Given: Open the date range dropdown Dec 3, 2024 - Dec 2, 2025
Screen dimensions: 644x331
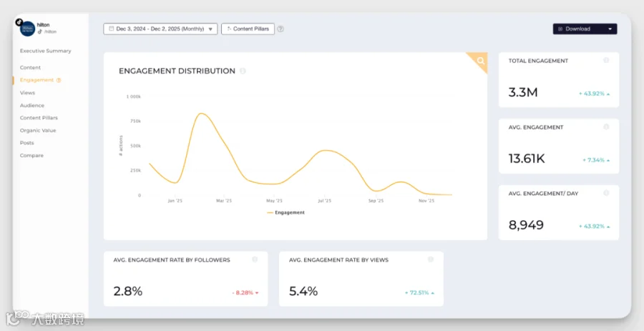Looking at the screenshot, I should click(x=160, y=29).
